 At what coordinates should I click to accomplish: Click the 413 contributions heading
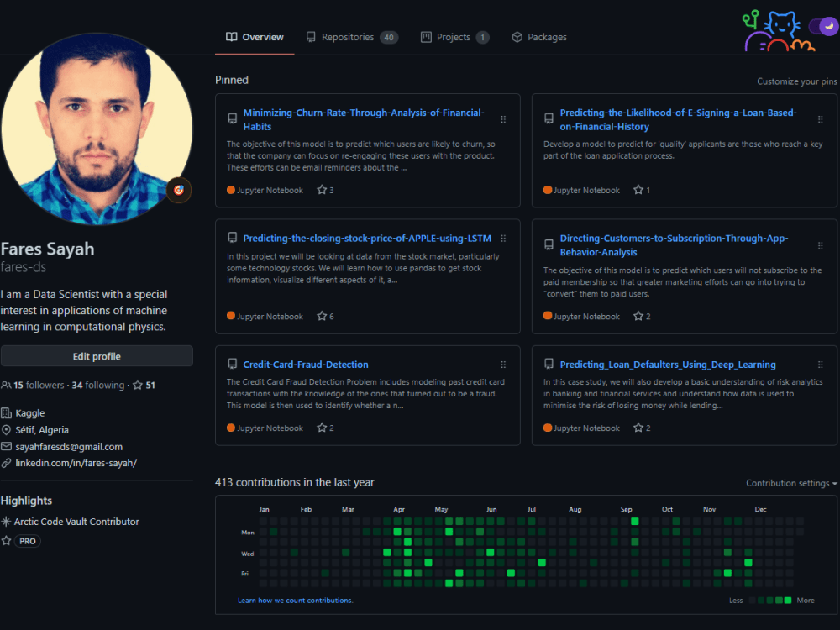[x=295, y=482]
